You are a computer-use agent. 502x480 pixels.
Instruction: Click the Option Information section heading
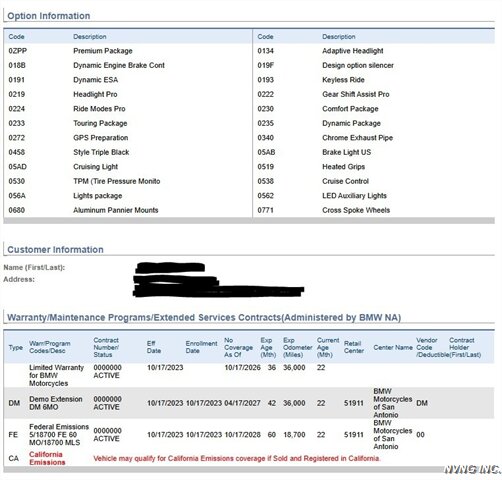tap(49, 16)
